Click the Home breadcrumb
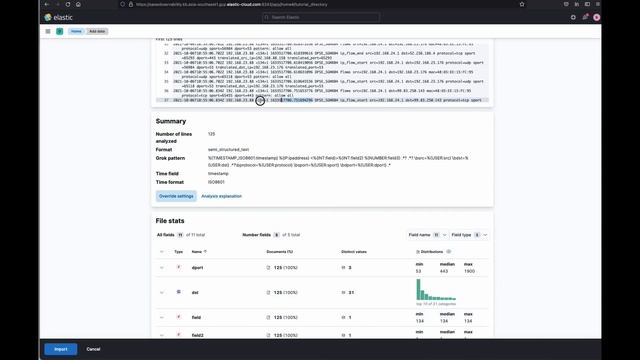This screenshot has width=640, height=360. point(76,31)
